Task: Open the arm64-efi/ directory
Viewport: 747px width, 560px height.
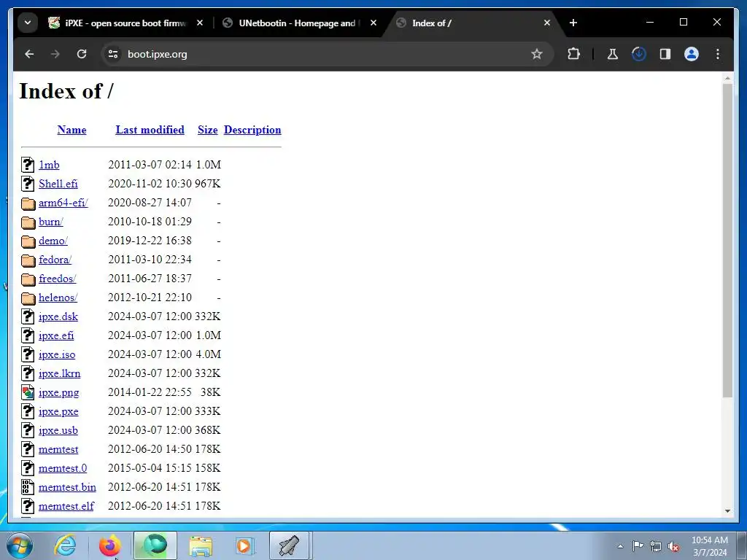Action: pyautogui.click(x=63, y=203)
